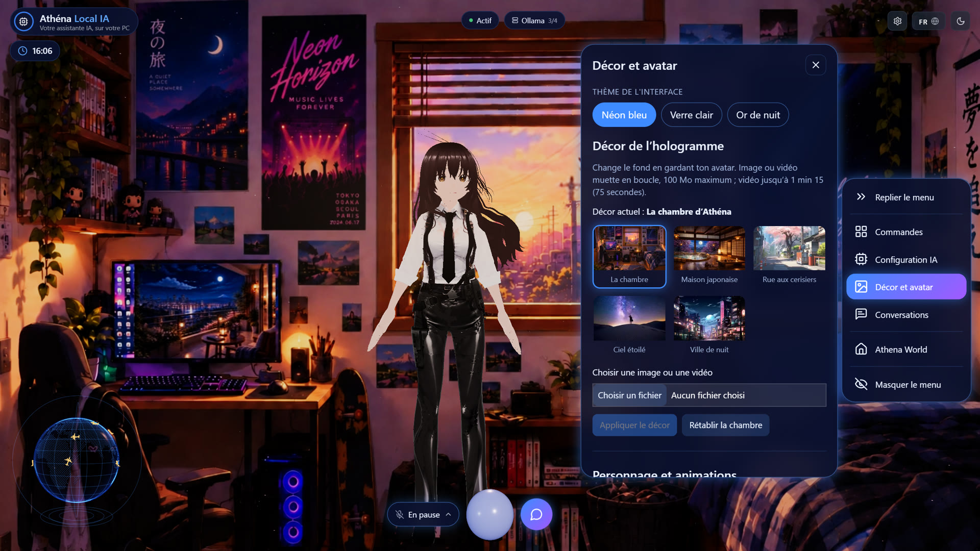Screen dimensions: 980x551
Task: Click the Actif status indicator
Action: click(480, 21)
